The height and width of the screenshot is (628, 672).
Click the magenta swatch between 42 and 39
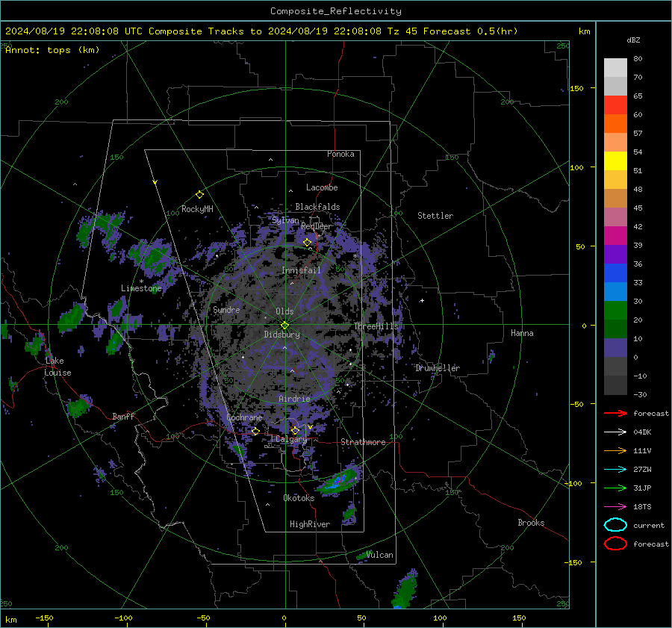coord(615,236)
